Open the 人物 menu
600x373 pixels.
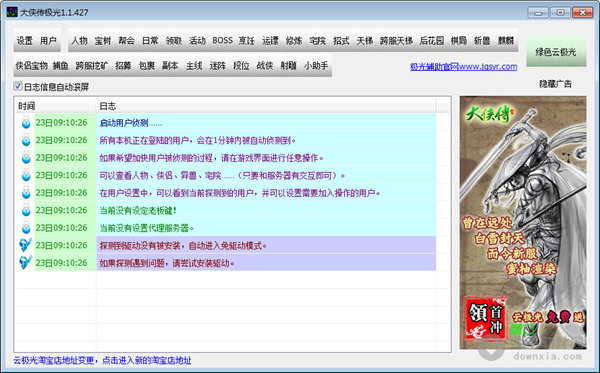point(79,41)
